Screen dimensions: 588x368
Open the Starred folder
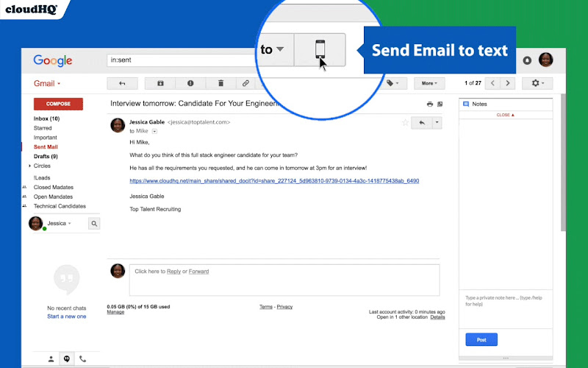pyautogui.click(x=43, y=128)
